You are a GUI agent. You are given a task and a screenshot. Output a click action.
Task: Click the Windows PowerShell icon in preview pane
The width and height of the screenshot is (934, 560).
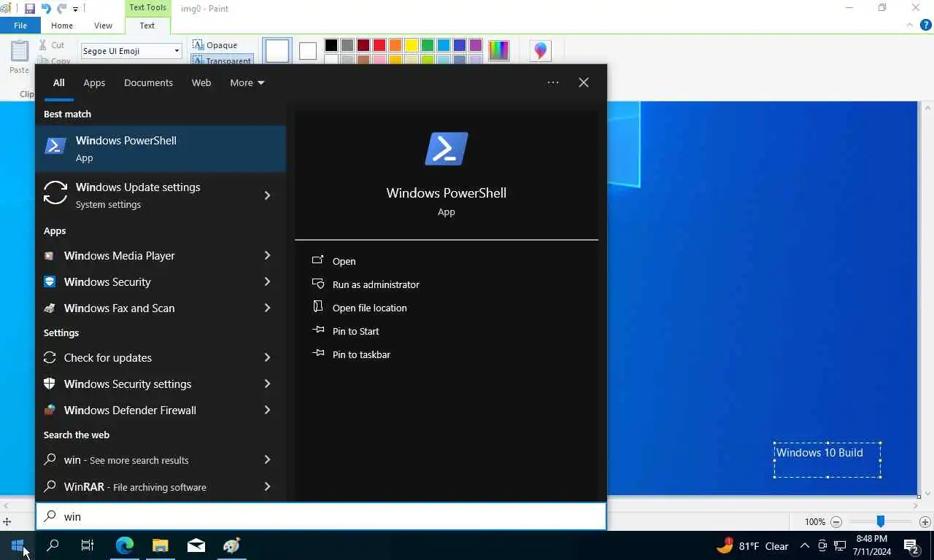tap(446, 149)
